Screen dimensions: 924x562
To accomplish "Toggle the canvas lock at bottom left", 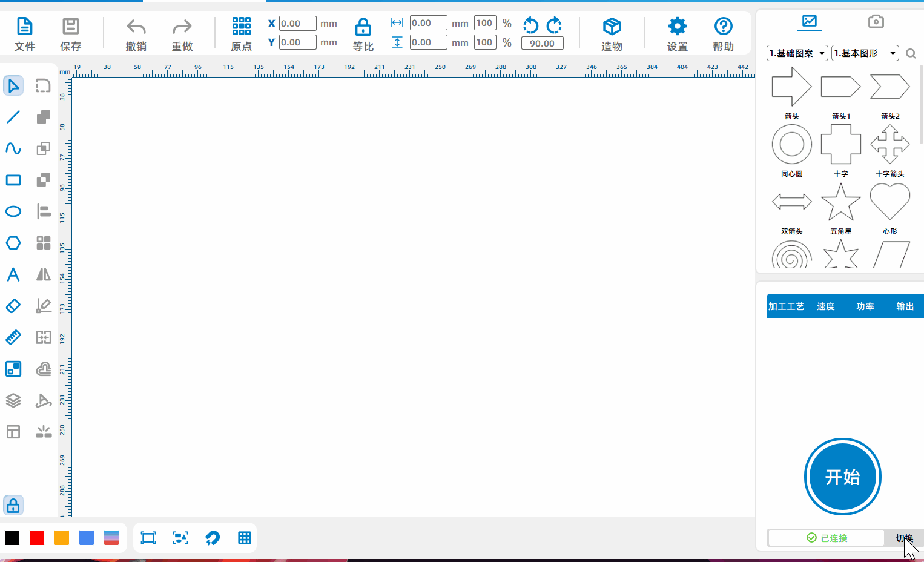I will [x=13, y=505].
